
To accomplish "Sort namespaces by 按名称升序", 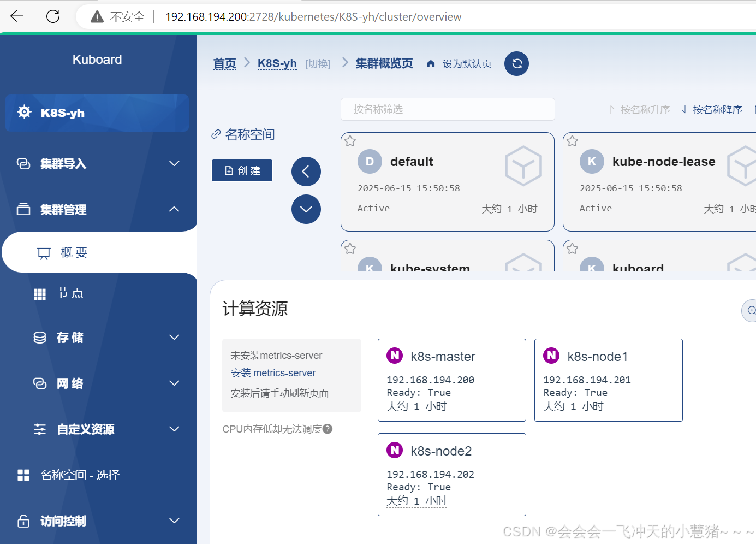I will click(639, 110).
